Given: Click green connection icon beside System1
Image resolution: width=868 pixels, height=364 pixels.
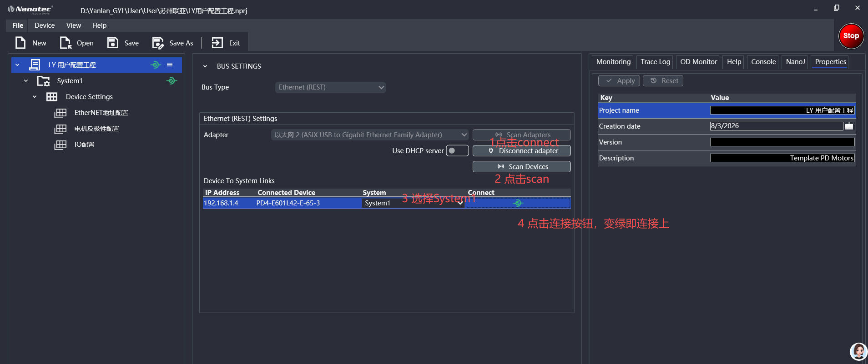Looking at the screenshot, I should [x=172, y=80].
